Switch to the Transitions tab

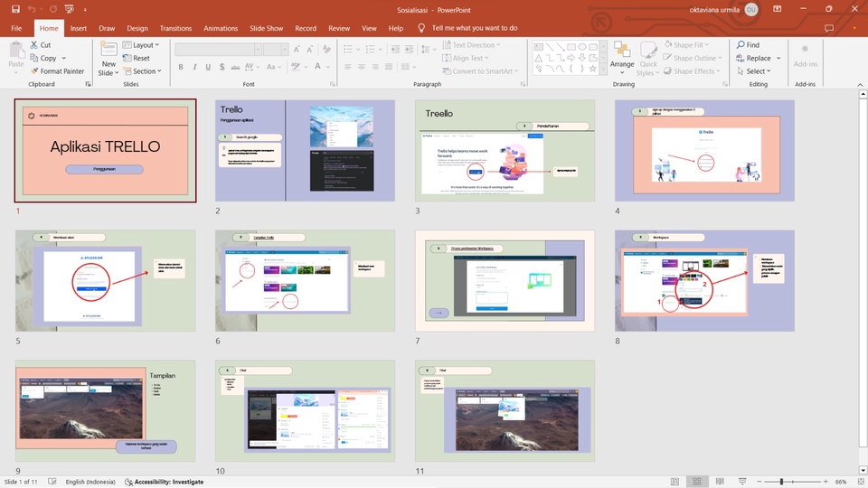pyautogui.click(x=175, y=28)
